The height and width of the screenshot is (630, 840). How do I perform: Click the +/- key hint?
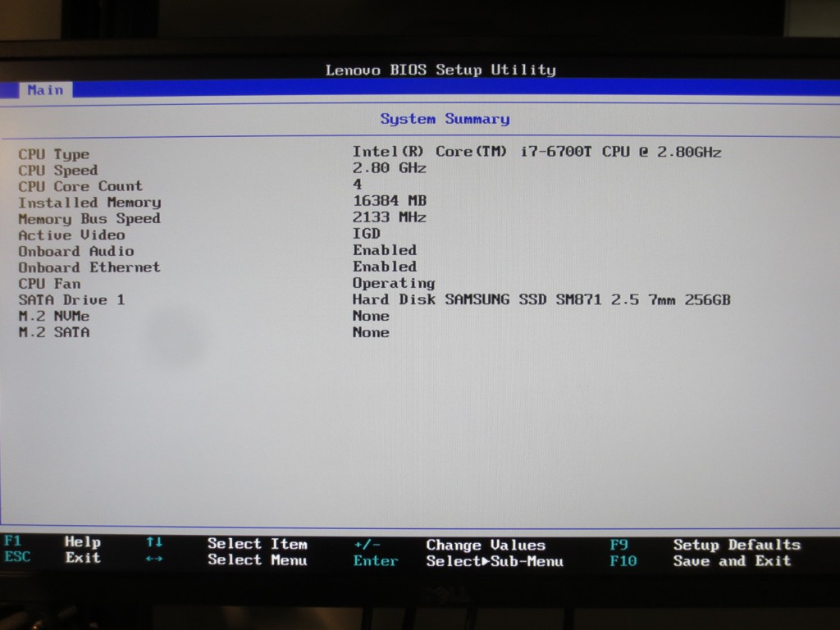click(x=367, y=545)
